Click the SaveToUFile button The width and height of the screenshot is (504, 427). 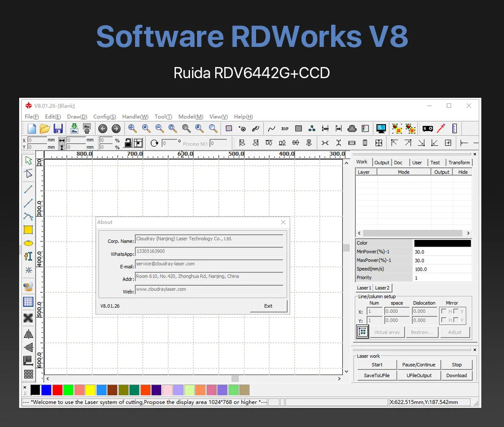[x=377, y=375]
